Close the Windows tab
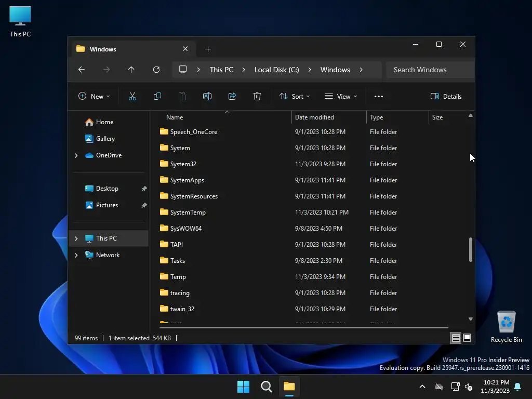Image resolution: width=532 pixels, height=399 pixels. (x=185, y=49)
